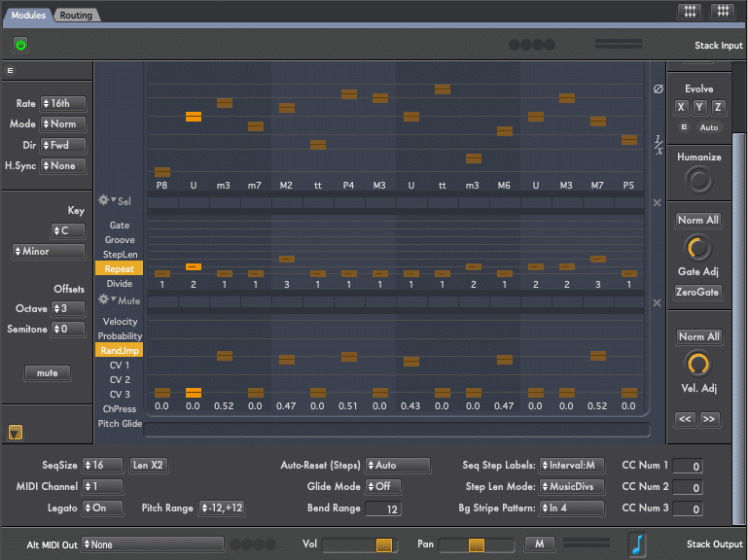This screenshot has width=748, height=560.
Task: Select the Velocity lane
Action: (x=120, y=322)
